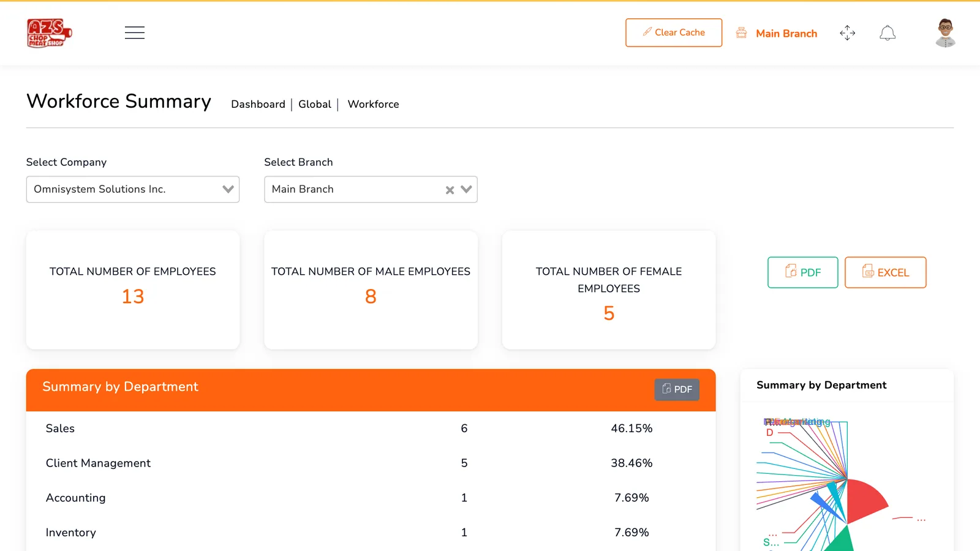The width and height of the screenshot is (980, 551).
Task: Select the Inventory row name
Action: 70,533
